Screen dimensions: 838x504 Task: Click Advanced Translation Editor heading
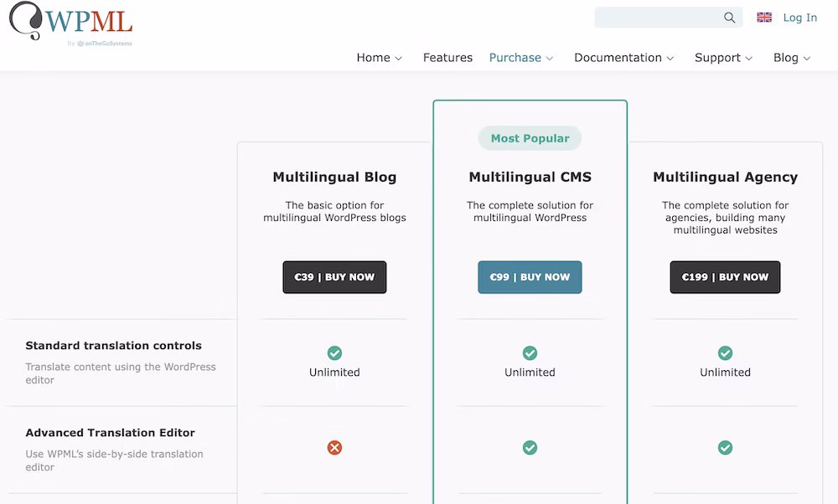click(x=110, y=433)
